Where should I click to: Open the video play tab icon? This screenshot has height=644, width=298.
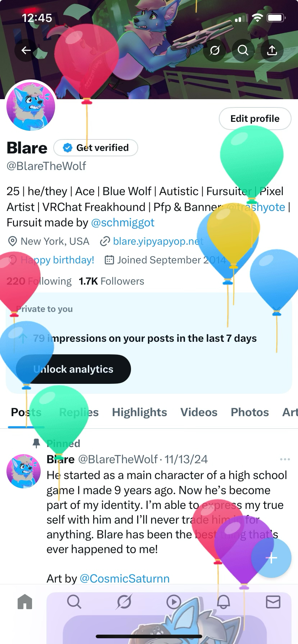(x=174, y=602)
